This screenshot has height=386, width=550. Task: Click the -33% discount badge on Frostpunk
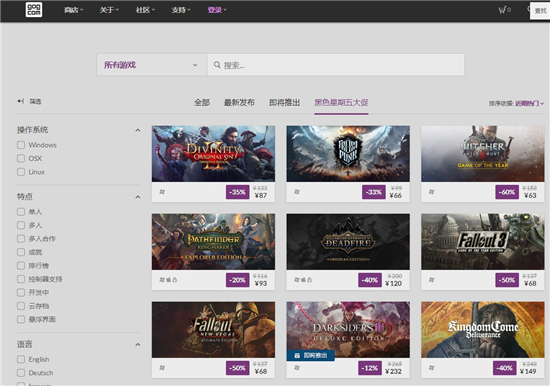pyautogui.click(x=374, y=192)
